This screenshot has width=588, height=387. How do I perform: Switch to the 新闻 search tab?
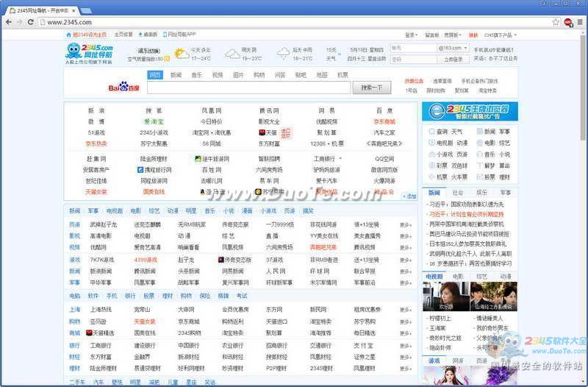point(176,75)
